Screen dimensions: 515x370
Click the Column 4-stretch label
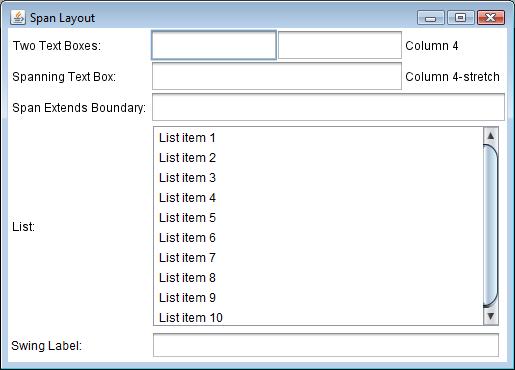(x=452, y=77)
